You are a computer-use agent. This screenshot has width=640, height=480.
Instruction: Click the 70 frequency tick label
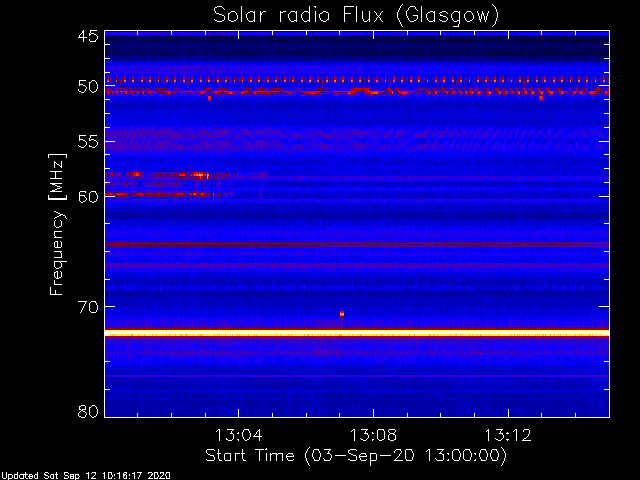pyautogui.click(x=88, y=307)
